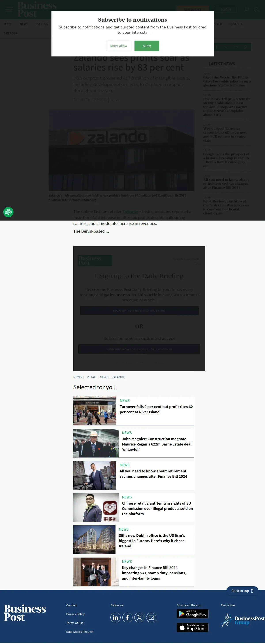Click the green fingerprint privacy icon
Screen dimensions: 265x644
(8, 212)
